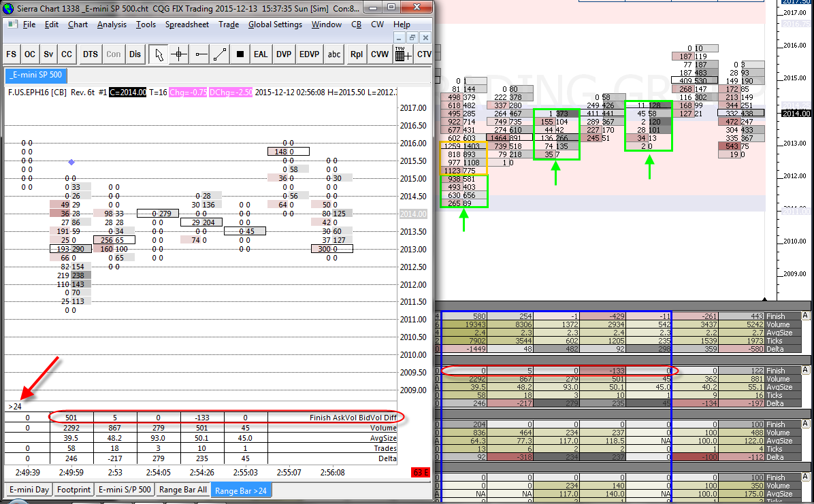The image size is (814, 504).
Task: Click the AvgSize cell 93.0
Action: (159, 438)
